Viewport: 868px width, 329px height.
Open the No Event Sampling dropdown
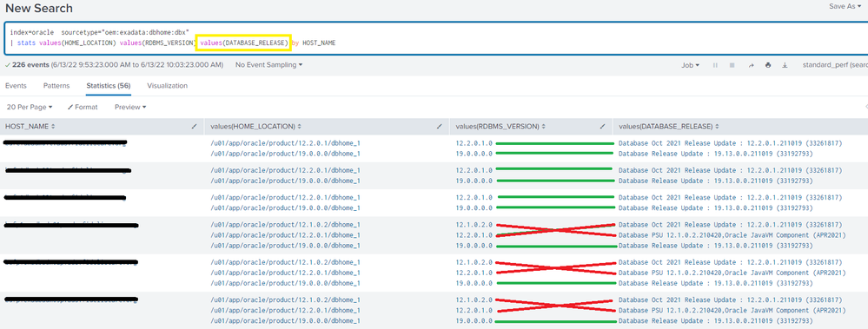(x=269, y=65)
